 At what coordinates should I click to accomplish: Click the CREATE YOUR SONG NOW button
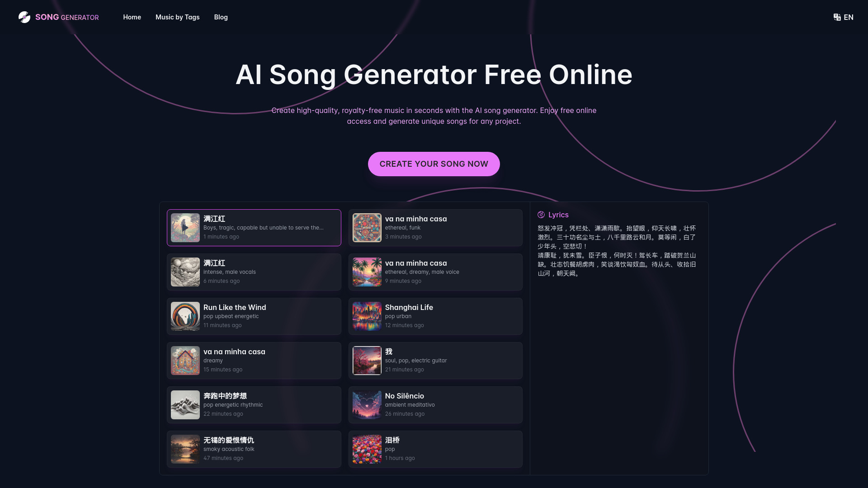[434, 164]
